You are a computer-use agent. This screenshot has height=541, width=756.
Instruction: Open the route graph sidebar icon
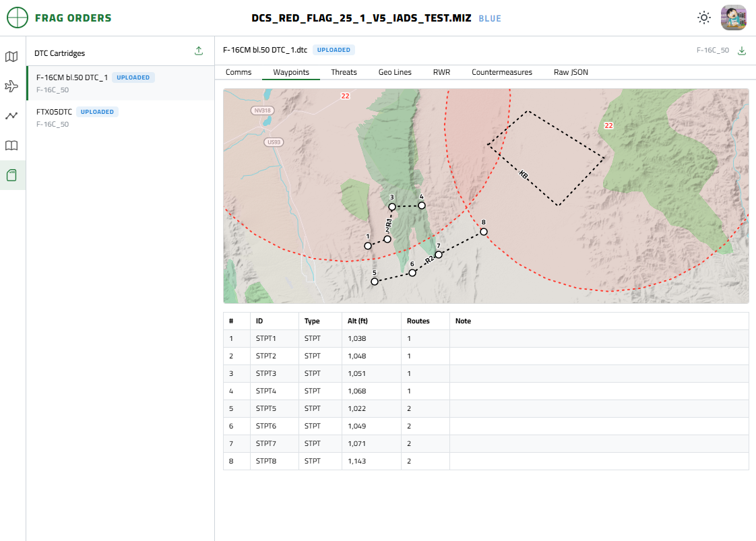coord(11,116)
